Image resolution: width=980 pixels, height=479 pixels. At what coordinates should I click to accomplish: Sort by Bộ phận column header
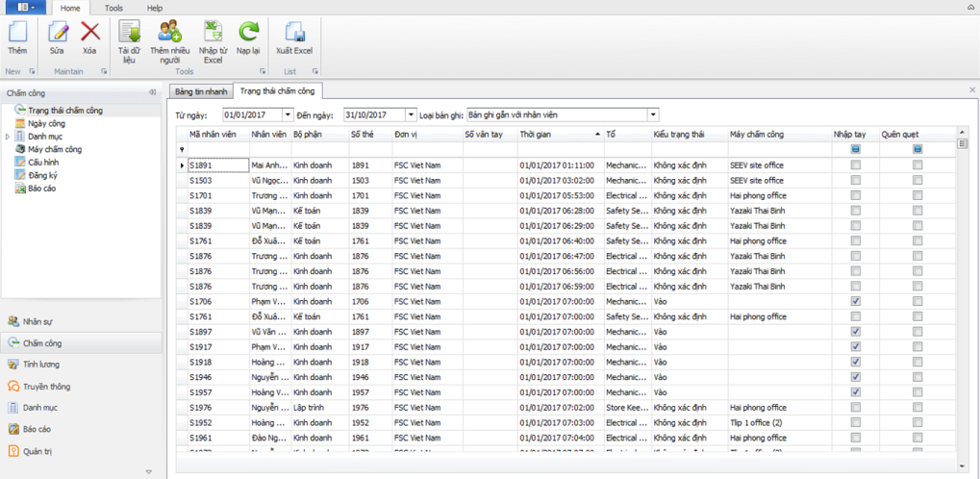tap(320, 134)
